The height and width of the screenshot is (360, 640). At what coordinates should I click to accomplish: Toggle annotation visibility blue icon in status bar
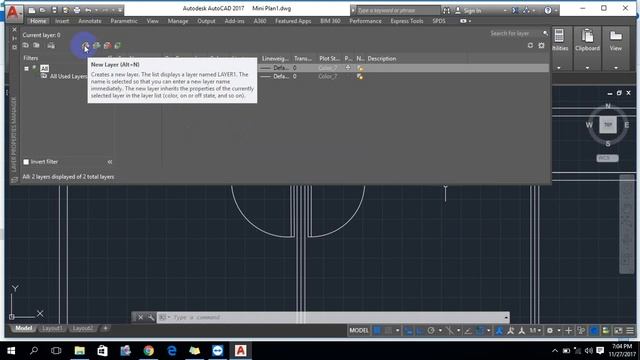pyautogui.click(x=499, y=331)
